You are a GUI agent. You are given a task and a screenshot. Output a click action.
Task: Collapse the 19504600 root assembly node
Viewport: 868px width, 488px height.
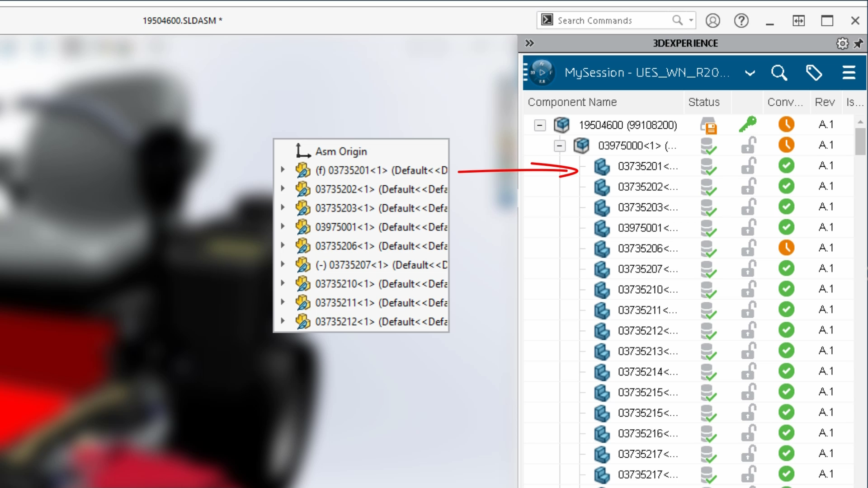(x=540, y=125)
